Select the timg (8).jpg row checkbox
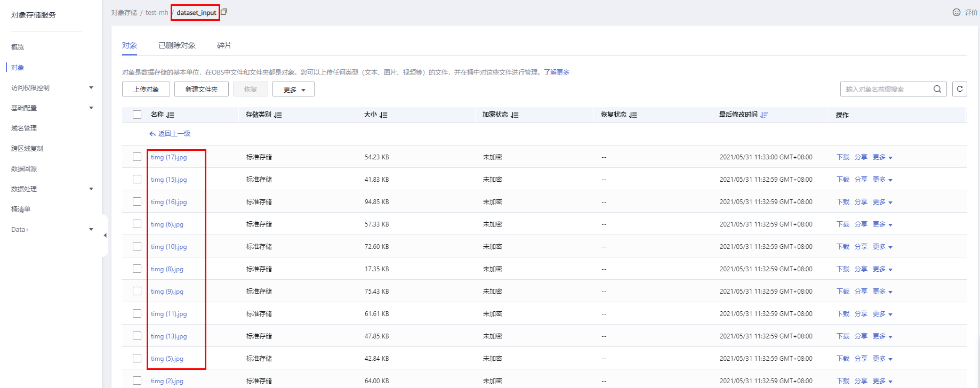Screen dimensions: 980x388 137,269
